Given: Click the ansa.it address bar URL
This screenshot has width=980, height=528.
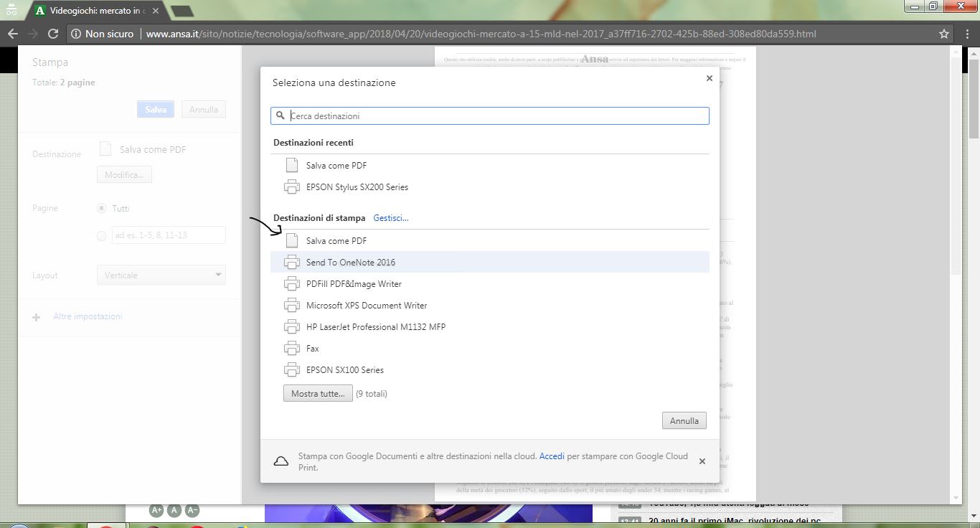Looking at the screenshot, I should click(x=481, y=34).
